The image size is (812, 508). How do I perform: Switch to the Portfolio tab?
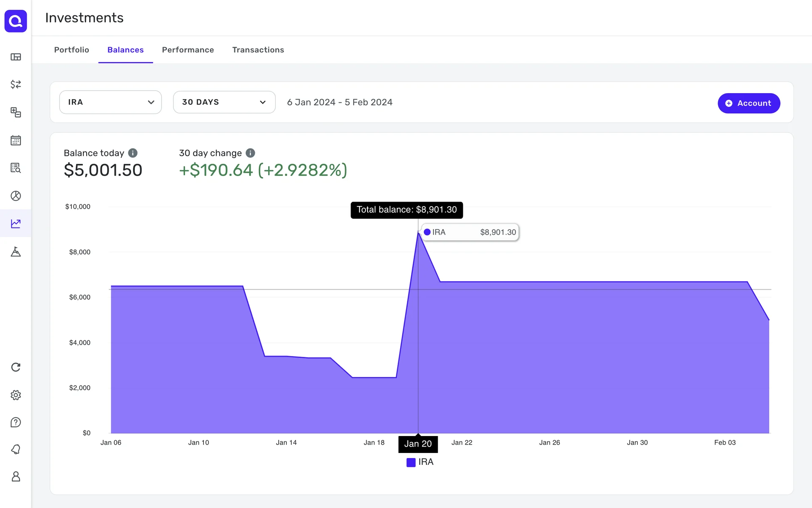tap(71, 50)
